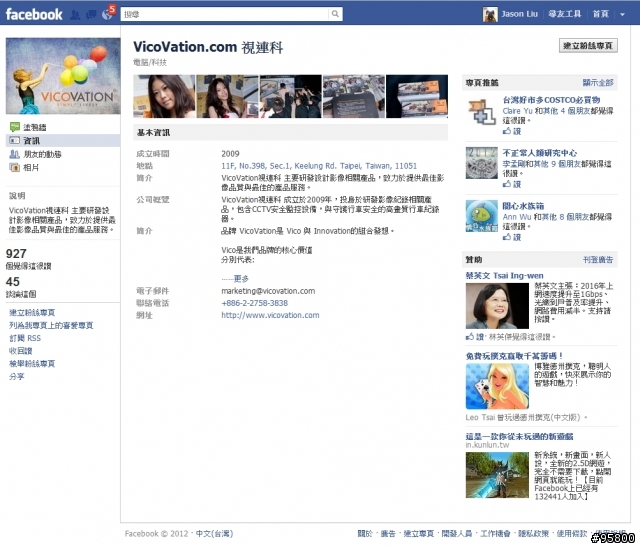
Task: Select the Info tab in sidebar
Action: tap(63, 140)
